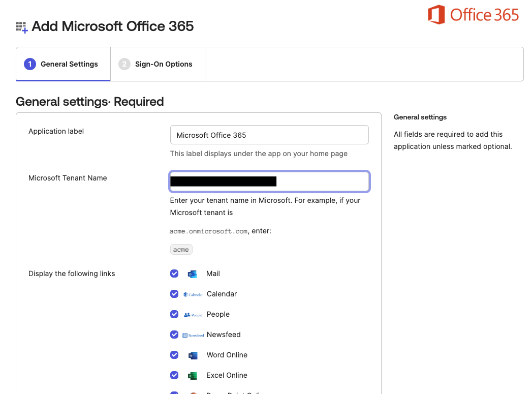
Task: Click the acme example badge
Action: coord(181,249)
